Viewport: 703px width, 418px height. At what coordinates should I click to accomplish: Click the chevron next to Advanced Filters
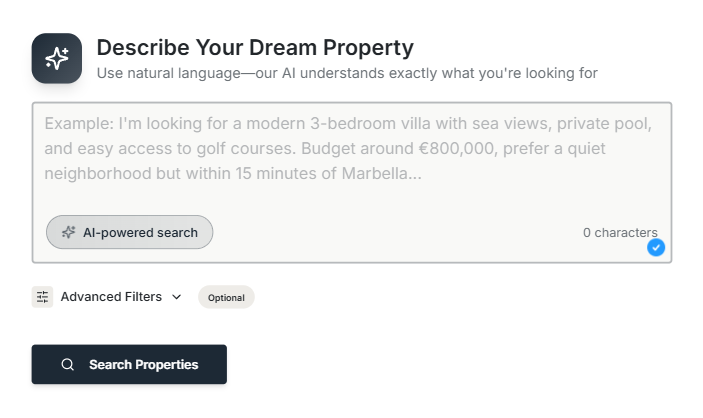pos(177,297)
